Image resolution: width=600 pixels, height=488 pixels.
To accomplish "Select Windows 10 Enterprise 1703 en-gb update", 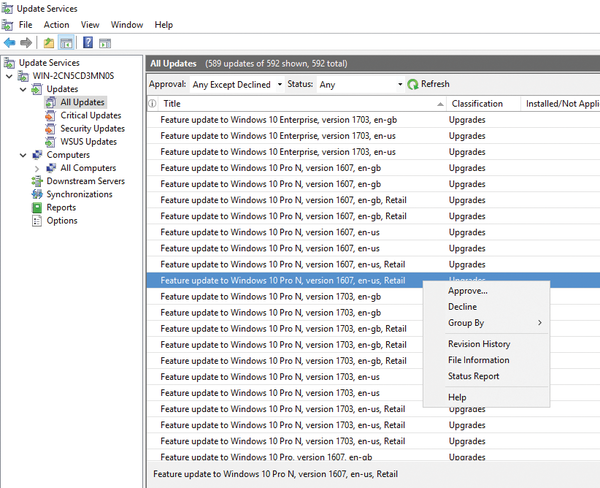I will point(373,120).
